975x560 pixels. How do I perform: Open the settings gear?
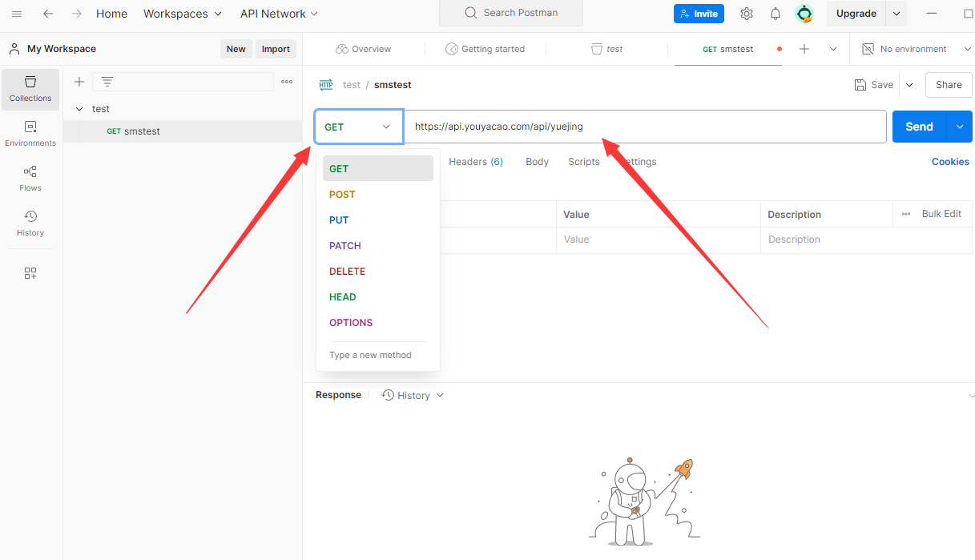pyautogui.click(x=747, y=14)
